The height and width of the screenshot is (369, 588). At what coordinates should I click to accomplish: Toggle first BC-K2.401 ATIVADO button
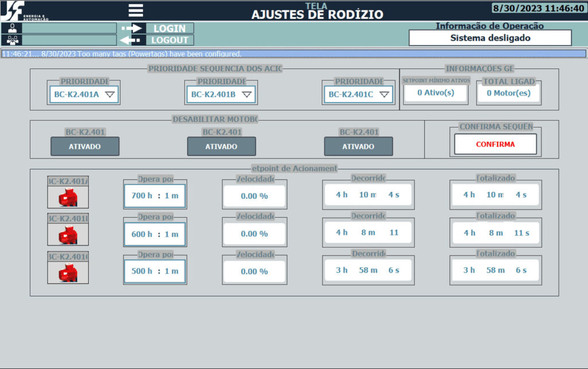pos(85,147)
